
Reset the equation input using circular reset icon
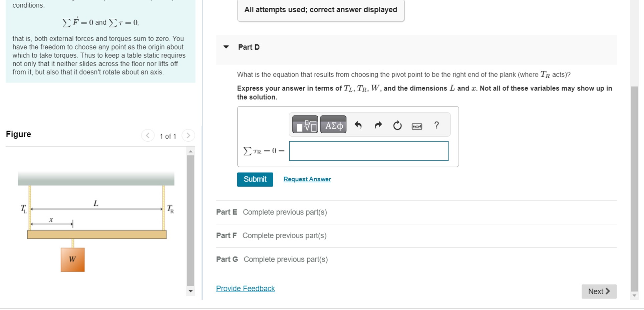tap(397, 125)
